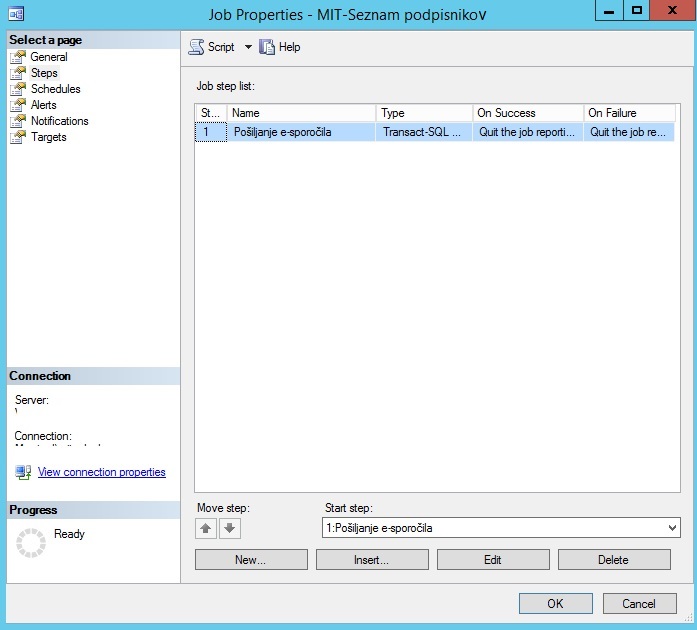
Task: Delete the selected job step
Action: click(x=614, y=560)
